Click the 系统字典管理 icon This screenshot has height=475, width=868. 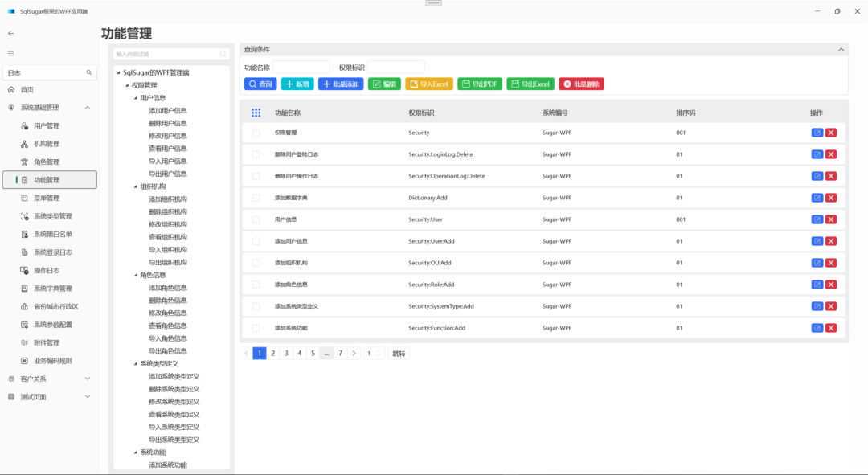24,289
